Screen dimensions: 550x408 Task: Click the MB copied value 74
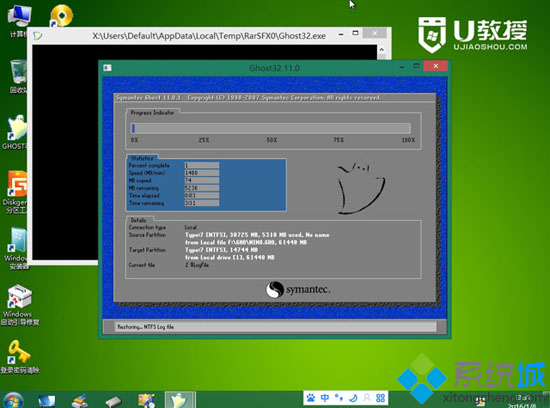coord(202,180)
